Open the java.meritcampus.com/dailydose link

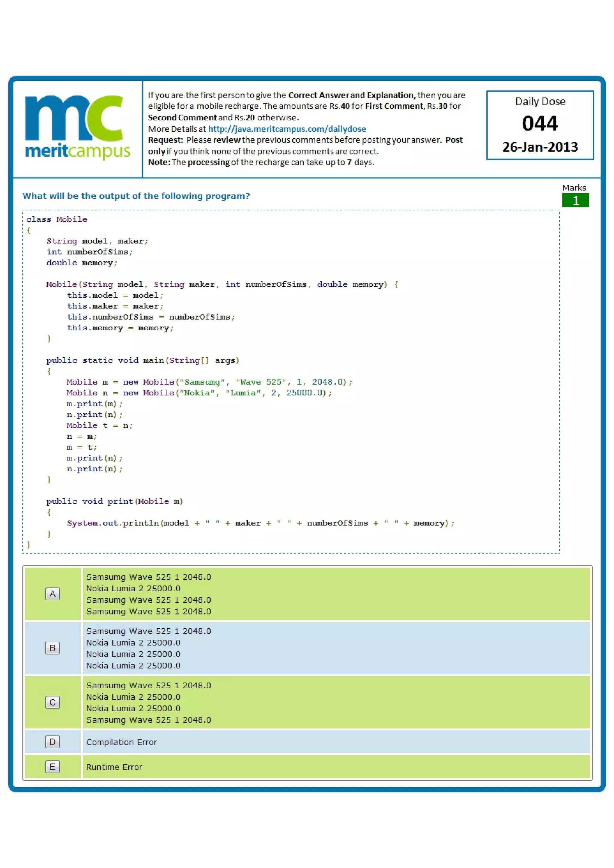pos(287,129)
